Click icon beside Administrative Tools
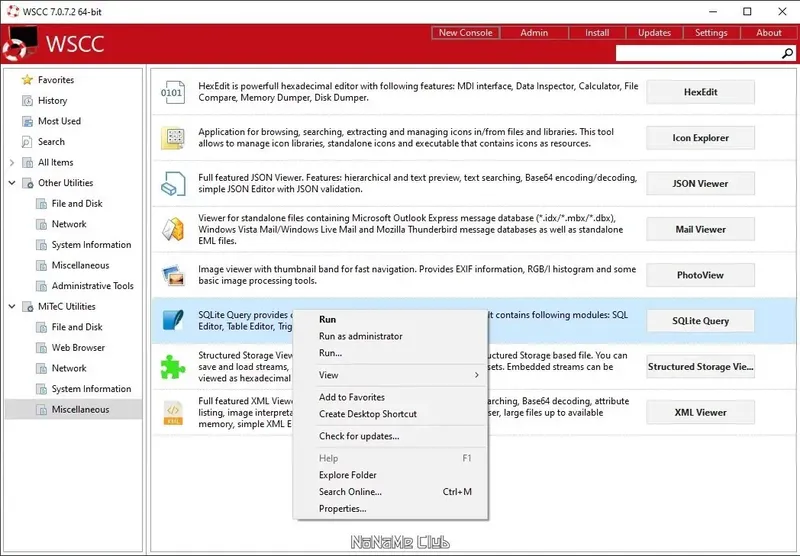 41,286
